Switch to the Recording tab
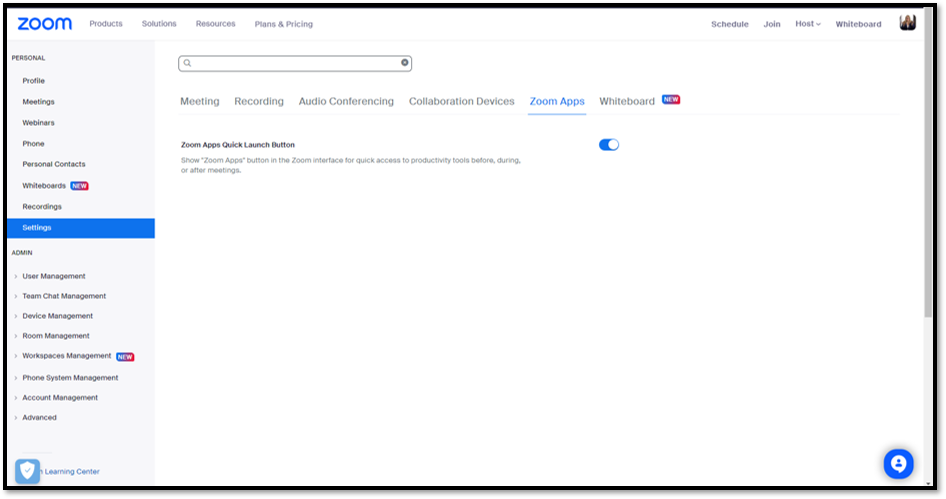Viewport: 946px width, 499px height. pos(259,101)
